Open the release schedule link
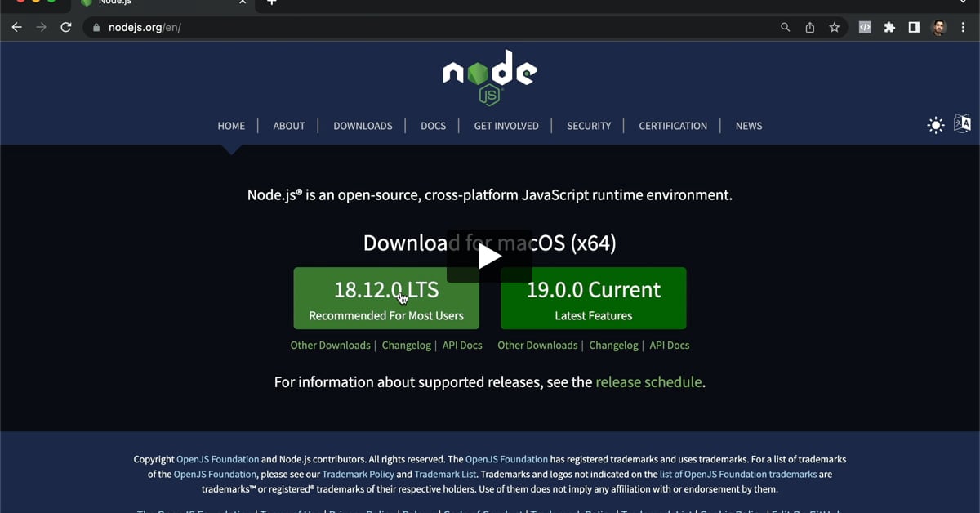980x513 pixels. pyautogui.click(x=648, y=382)
